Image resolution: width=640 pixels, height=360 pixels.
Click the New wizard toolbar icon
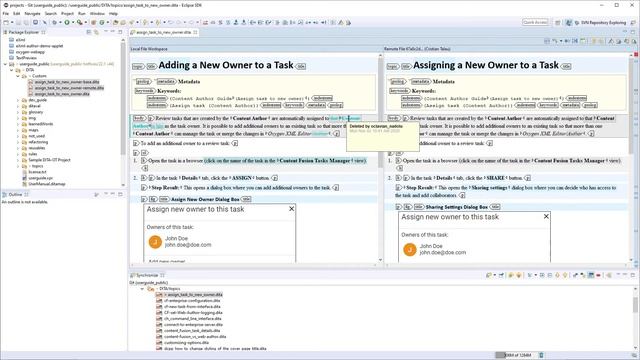(6, 22)
